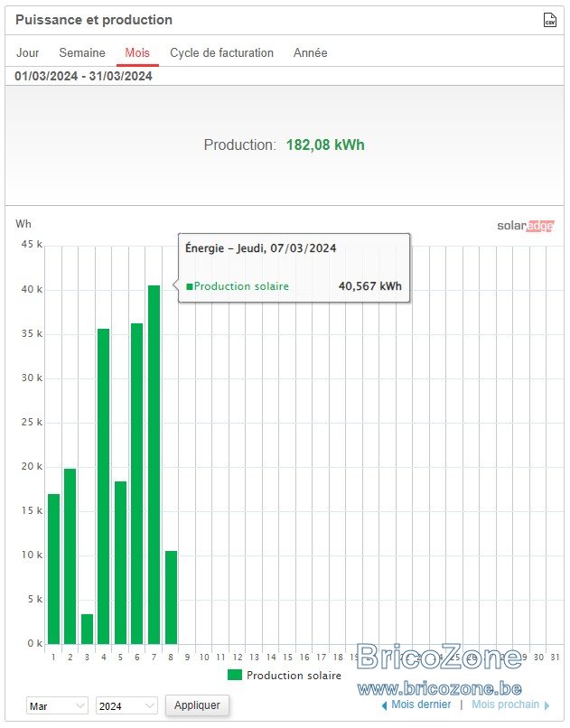Open the 2024 year dropdown
Screen dimensions: 570x728
pos(126,705)
